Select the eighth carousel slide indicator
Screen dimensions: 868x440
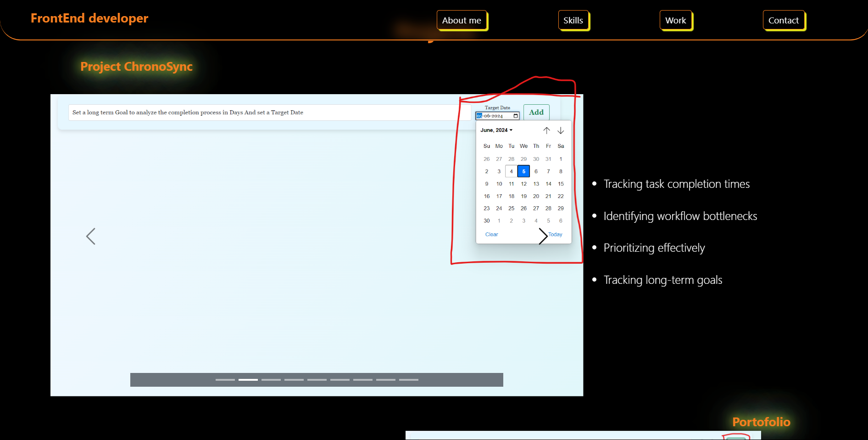[x=386, y=380]
